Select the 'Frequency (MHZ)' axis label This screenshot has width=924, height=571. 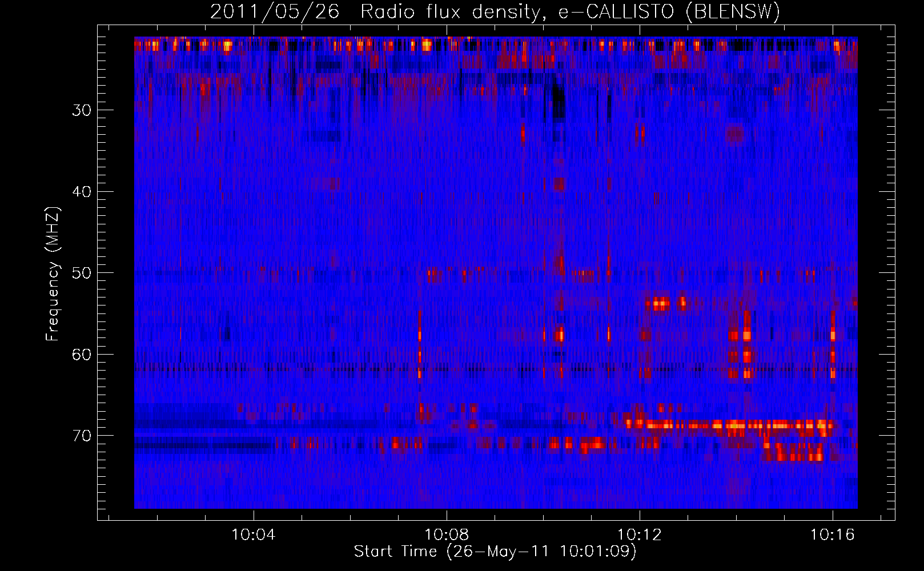[x=53, y=274]
